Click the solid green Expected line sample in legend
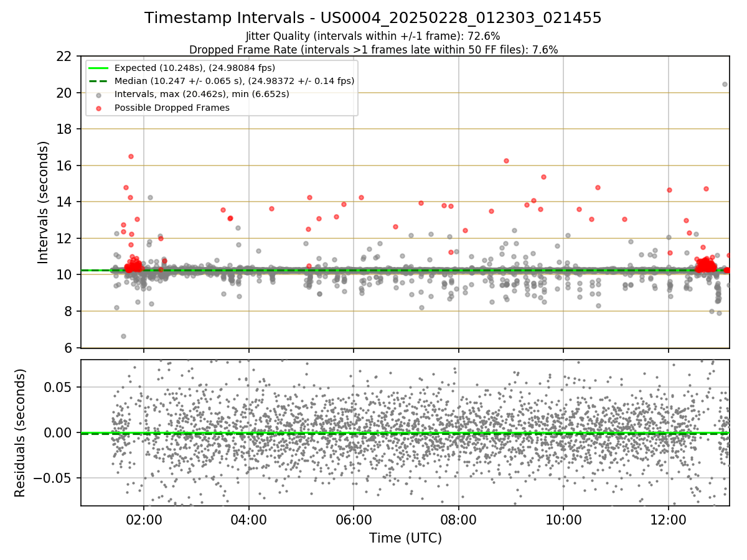This screenshot has height=560, width=747. 100,68
